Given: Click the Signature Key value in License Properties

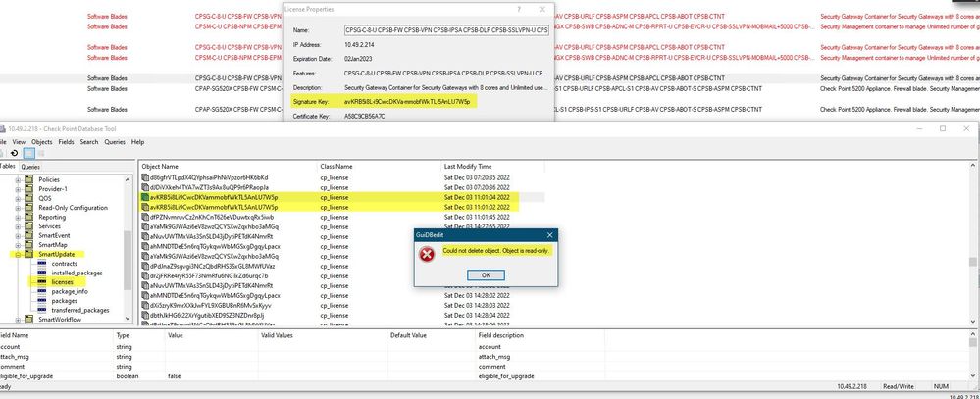Looking at the screenshot, I should [x=406, y=101].
